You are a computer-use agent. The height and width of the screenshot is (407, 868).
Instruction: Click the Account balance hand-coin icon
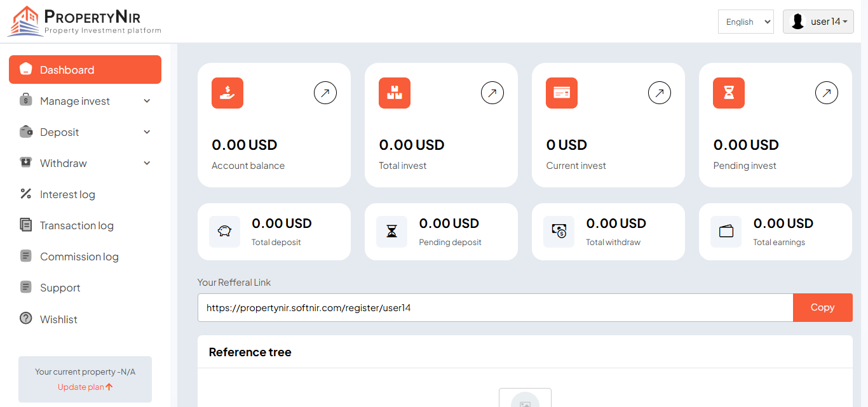coord(227,93)
